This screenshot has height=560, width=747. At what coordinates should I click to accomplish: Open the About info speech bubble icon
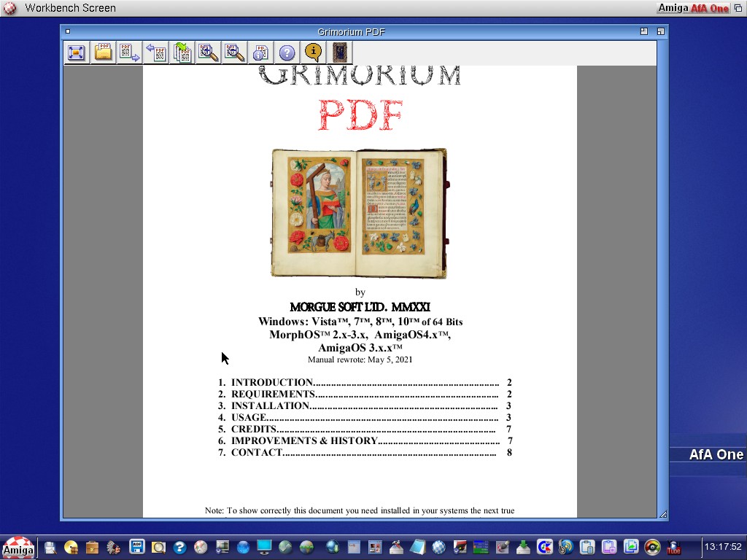313,52
